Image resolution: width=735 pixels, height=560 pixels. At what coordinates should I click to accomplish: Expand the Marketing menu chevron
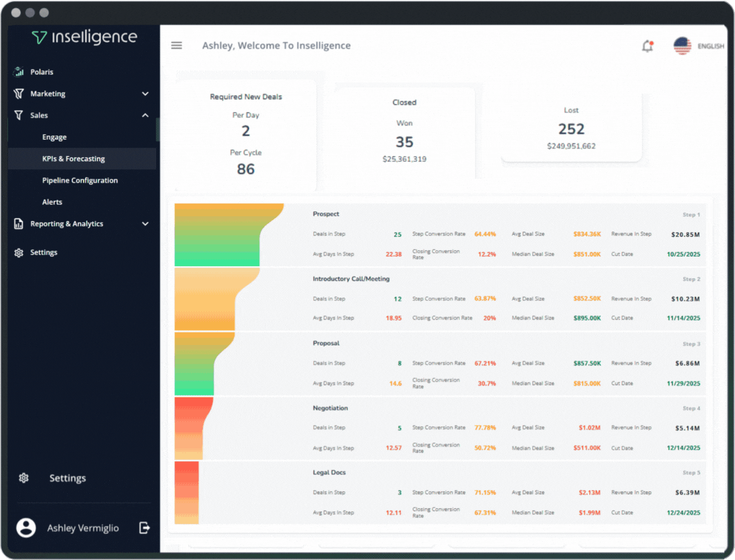point(145,94)
